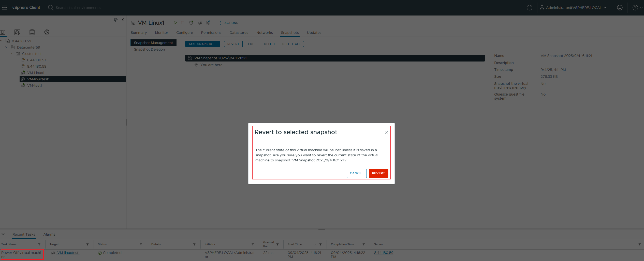The image size is (644, 261).
Task: Click the power off stop icon
Action: (x=183, y=23)
